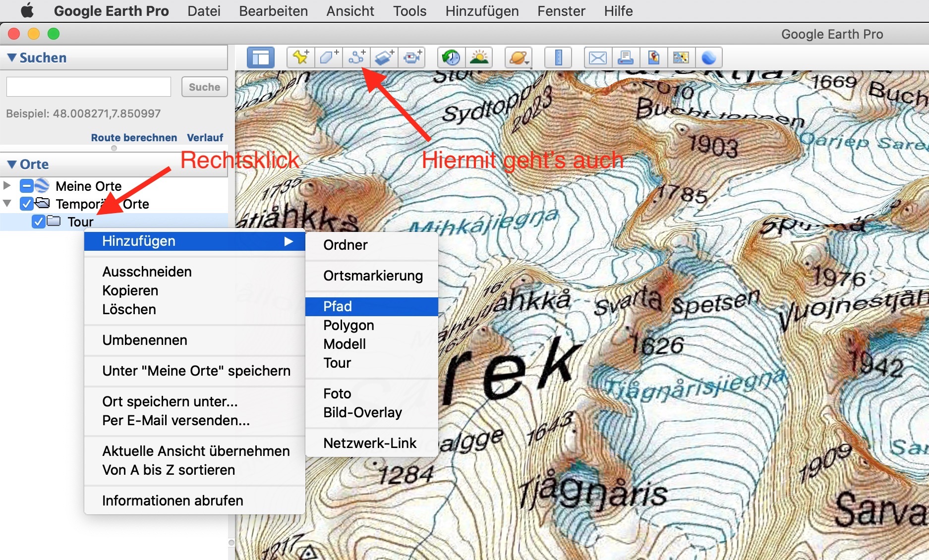Open the historical imagery clock icon
Screen dimensions: 929x560
pos(451,58)
